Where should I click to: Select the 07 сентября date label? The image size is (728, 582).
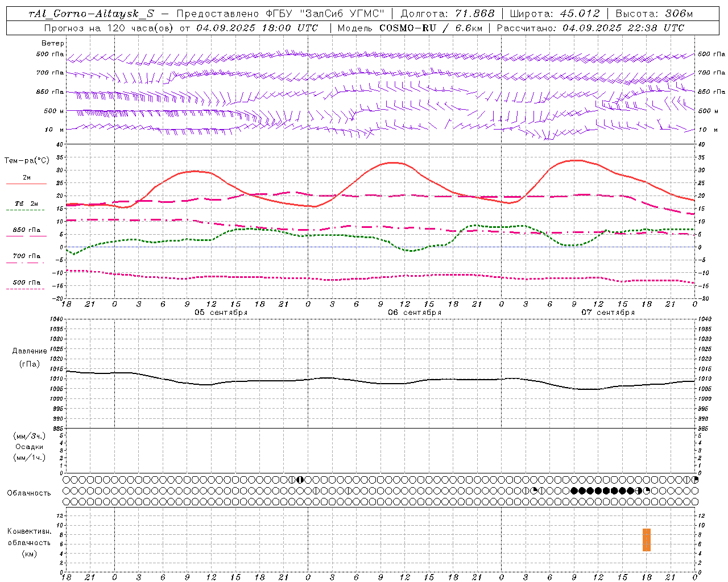[608, 313]
